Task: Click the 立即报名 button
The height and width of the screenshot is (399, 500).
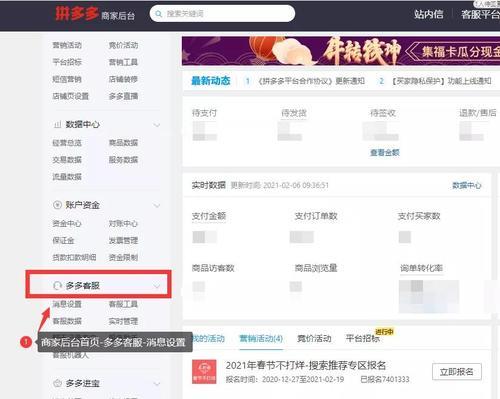Action: pyautogui.click(x=457, y=372)
